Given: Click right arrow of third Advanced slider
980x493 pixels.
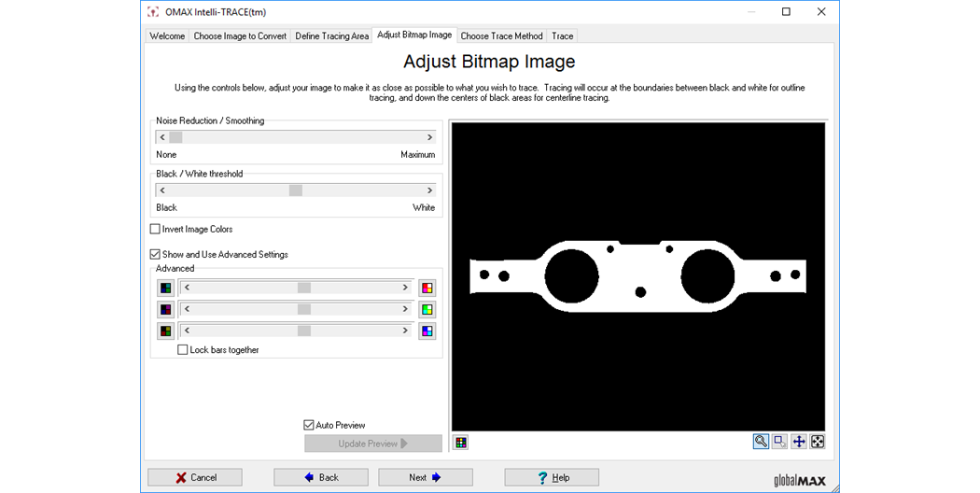Looking at the screenshot, I should 405,331.
